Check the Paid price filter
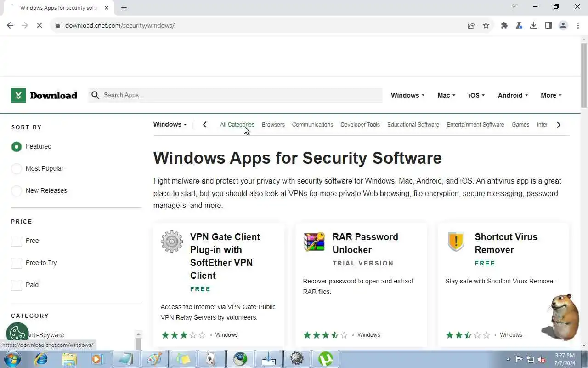Image resolution: width=588 pixels, height=368 pixels. [17, 285]
